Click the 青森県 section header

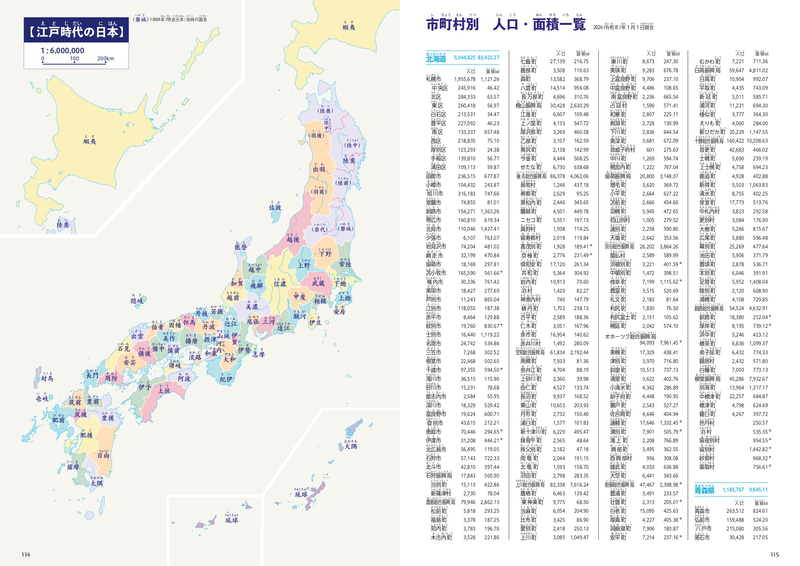pyautogui.click(x=704, y=489)
